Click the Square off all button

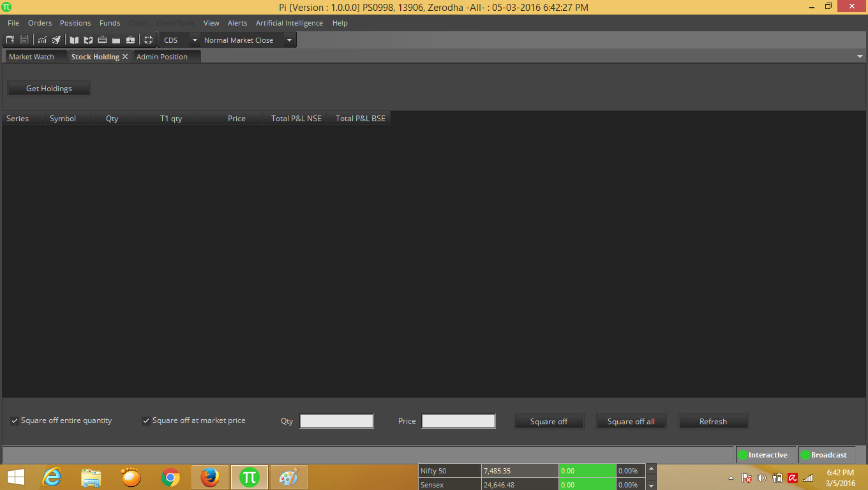coord(631,422)
